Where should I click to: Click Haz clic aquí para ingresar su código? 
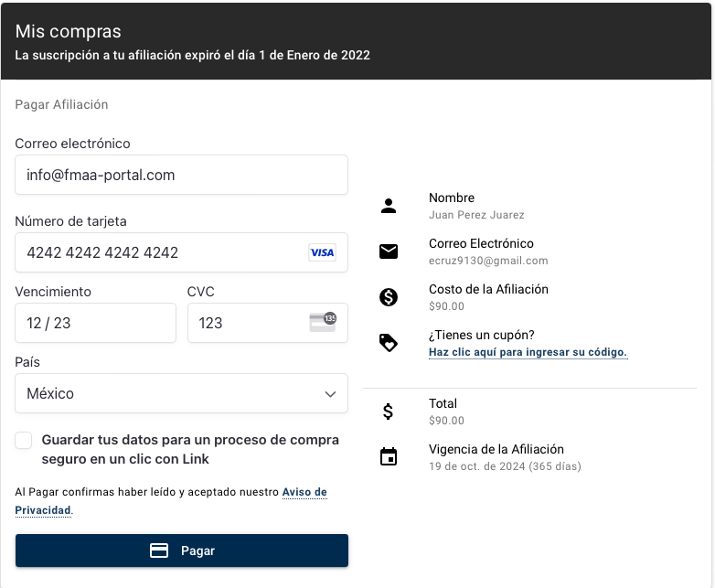pos(528,352)
